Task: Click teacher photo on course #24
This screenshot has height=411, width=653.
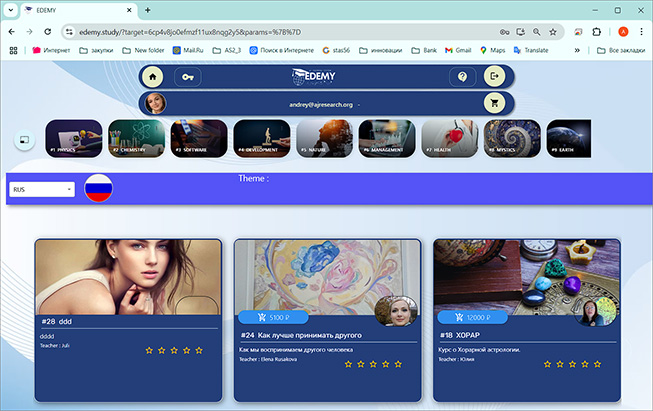Action: click(395, 310)
